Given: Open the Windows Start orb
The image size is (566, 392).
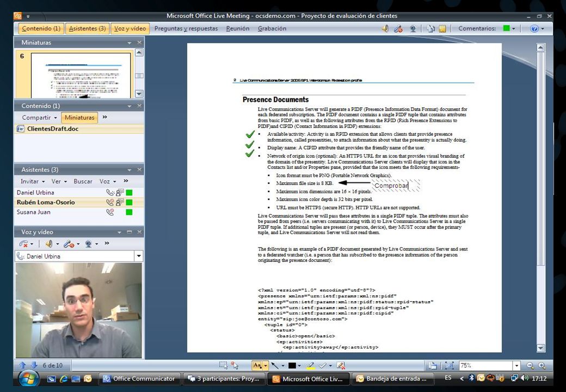Looking at the screenshot, I should (x=28, y=378).
